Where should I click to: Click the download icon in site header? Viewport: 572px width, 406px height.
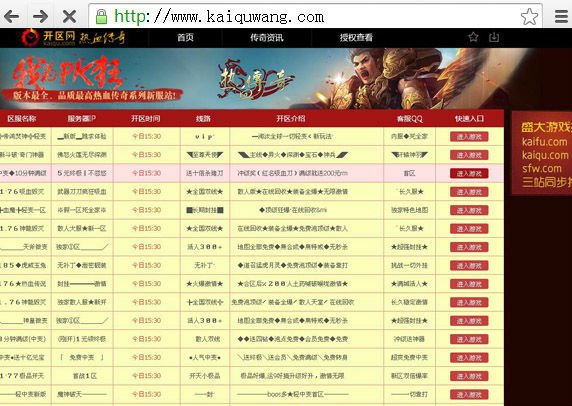pos(494,37)
